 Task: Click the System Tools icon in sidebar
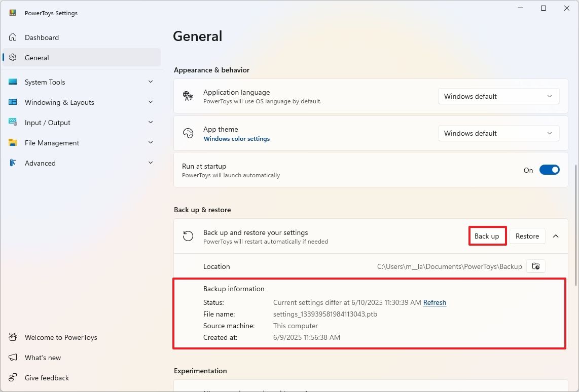[12, 82]
